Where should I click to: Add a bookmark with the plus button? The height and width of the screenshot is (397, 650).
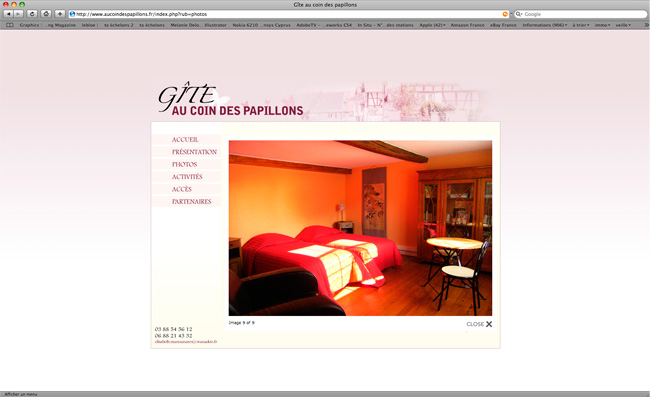[60, 14]
